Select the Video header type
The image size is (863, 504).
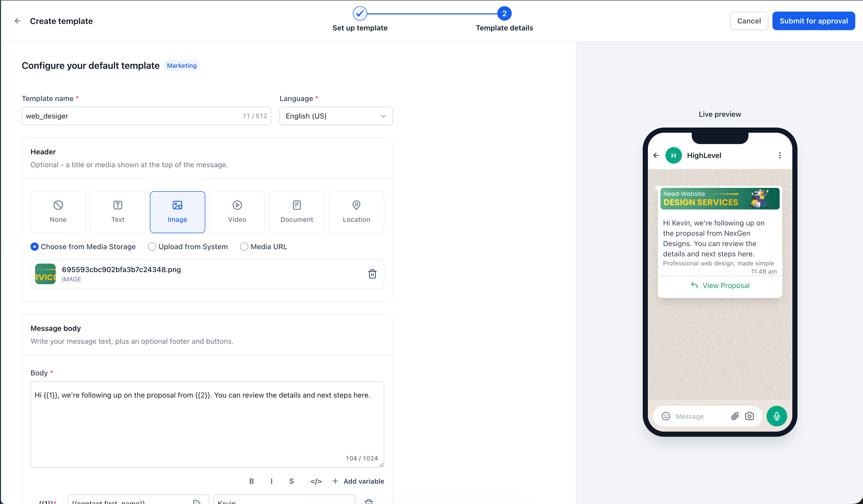[x=237, y=212]
